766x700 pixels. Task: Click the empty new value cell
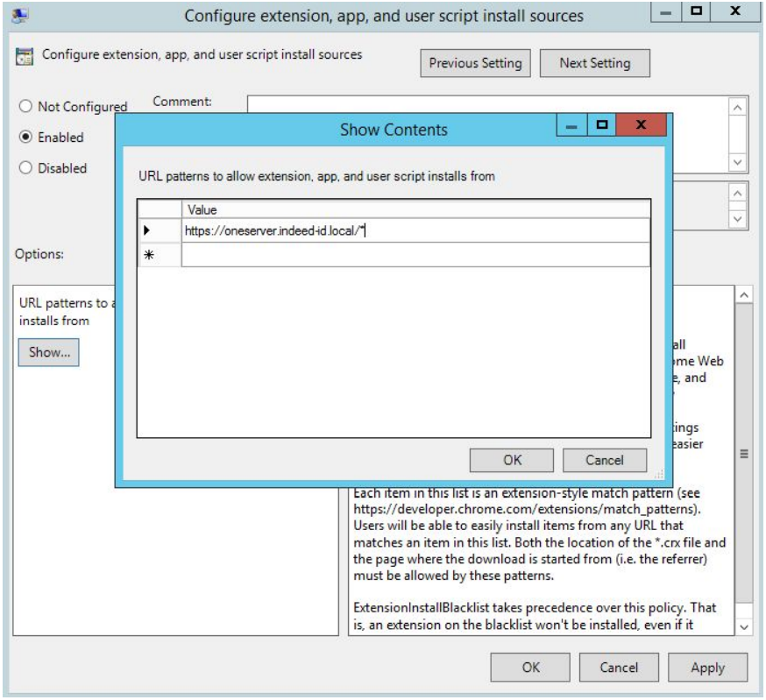415,255
